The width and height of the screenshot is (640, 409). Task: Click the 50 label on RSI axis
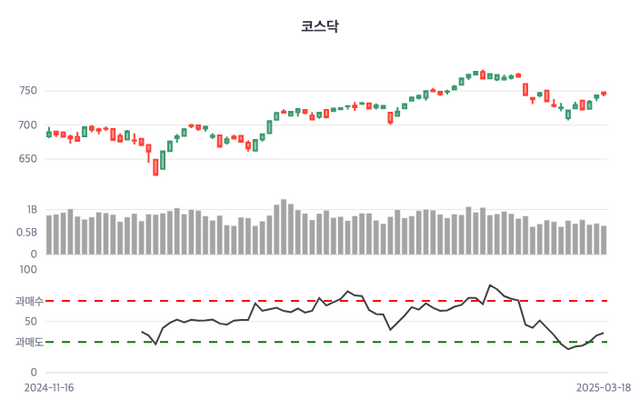31,322
